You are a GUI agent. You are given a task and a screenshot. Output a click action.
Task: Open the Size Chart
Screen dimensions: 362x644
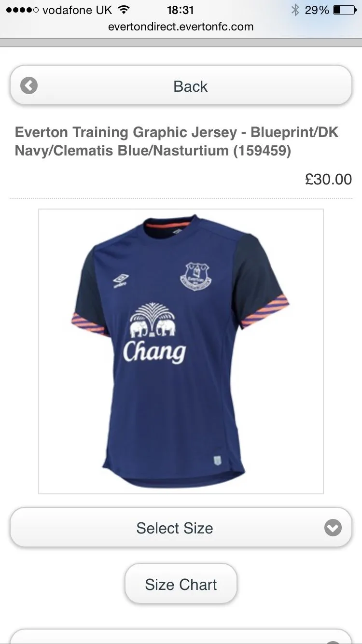181,584
